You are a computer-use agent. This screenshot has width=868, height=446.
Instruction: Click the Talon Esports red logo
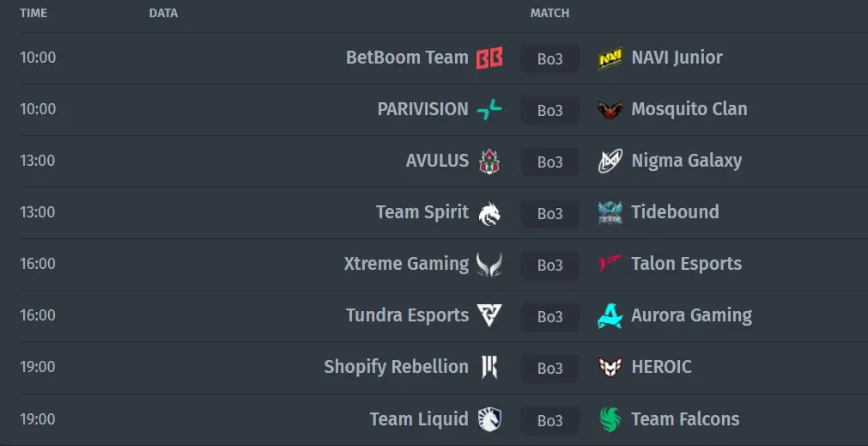[x=610, y=264]
